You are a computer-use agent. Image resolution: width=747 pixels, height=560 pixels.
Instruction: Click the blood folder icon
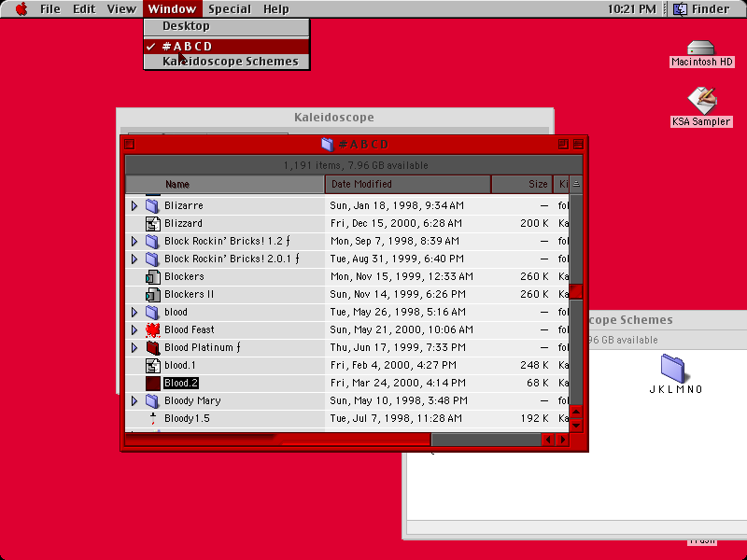tap(152, 312)
